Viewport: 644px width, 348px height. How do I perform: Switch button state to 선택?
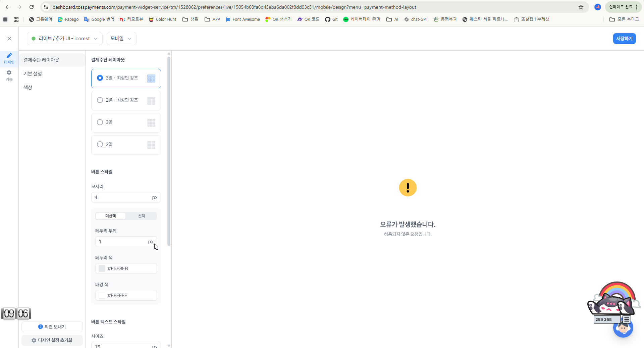(x=142, y=216)
